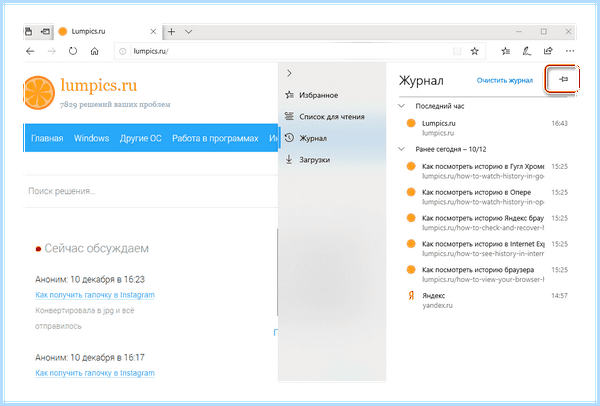Screen dimensions: 600x406
Task: Open the home page icon
Action: coord(95,51)
